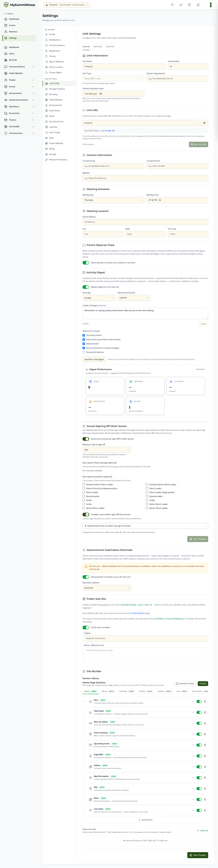Open the Minimum rank to sign off dropdown
Screen dimensions: 218x868
pos(107,450)
